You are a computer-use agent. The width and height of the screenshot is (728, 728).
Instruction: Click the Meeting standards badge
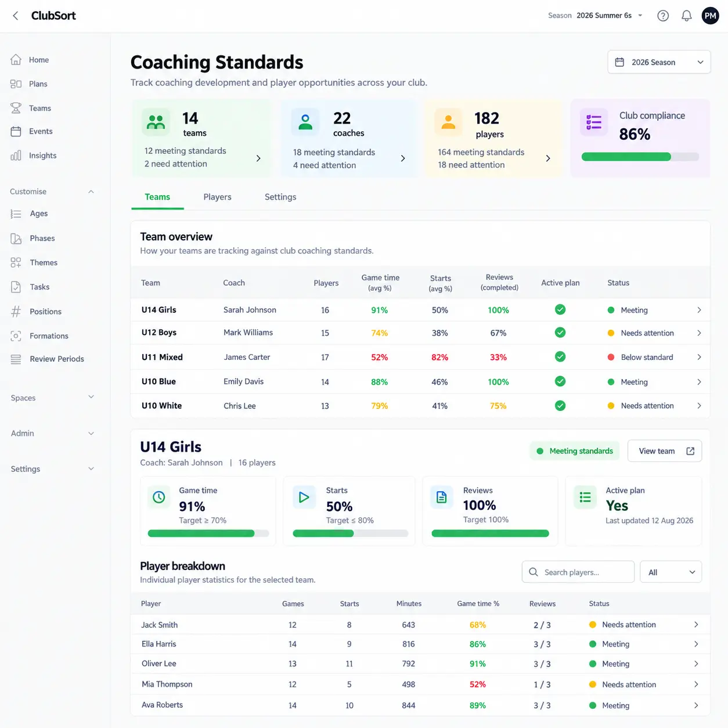pos(575,451)
